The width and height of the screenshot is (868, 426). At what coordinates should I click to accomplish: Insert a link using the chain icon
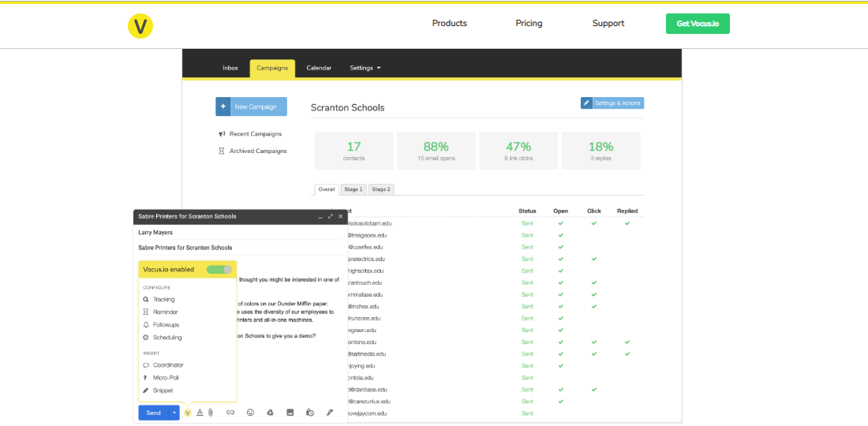(230, 412)
